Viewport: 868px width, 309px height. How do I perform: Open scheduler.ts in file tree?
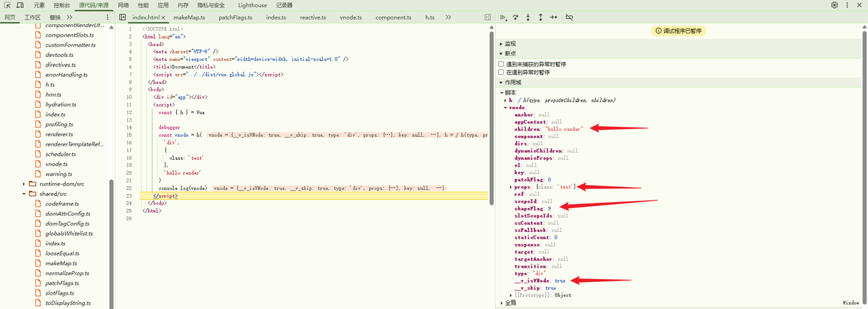pos(61,154)
